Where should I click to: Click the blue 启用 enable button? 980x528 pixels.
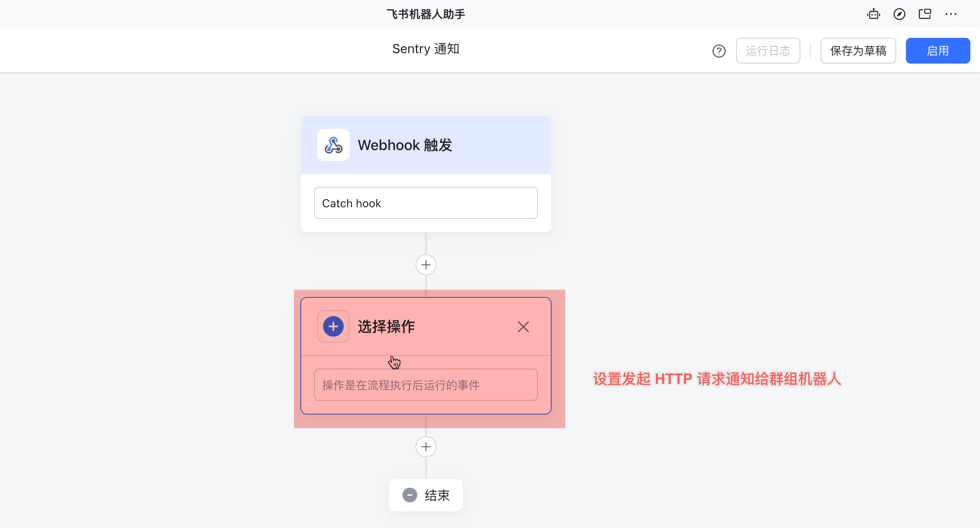point(938,51)
